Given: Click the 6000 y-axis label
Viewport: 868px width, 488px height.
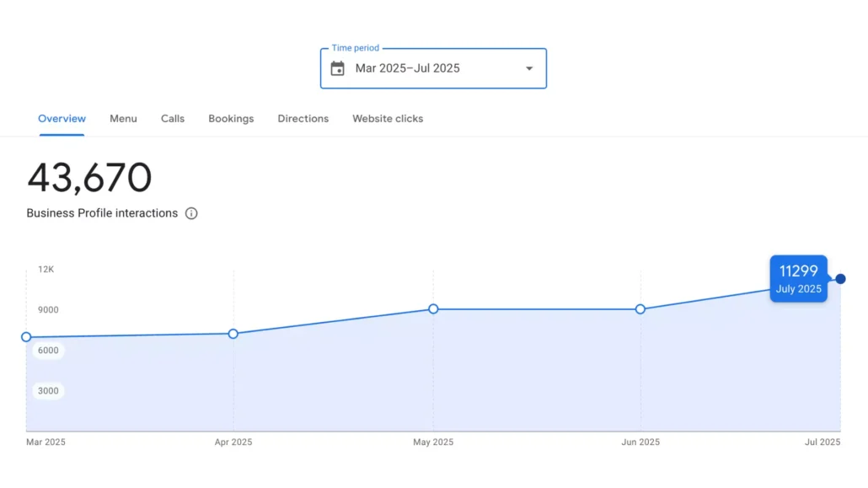Looking at the screenshot, I should [x=48, y=350].
